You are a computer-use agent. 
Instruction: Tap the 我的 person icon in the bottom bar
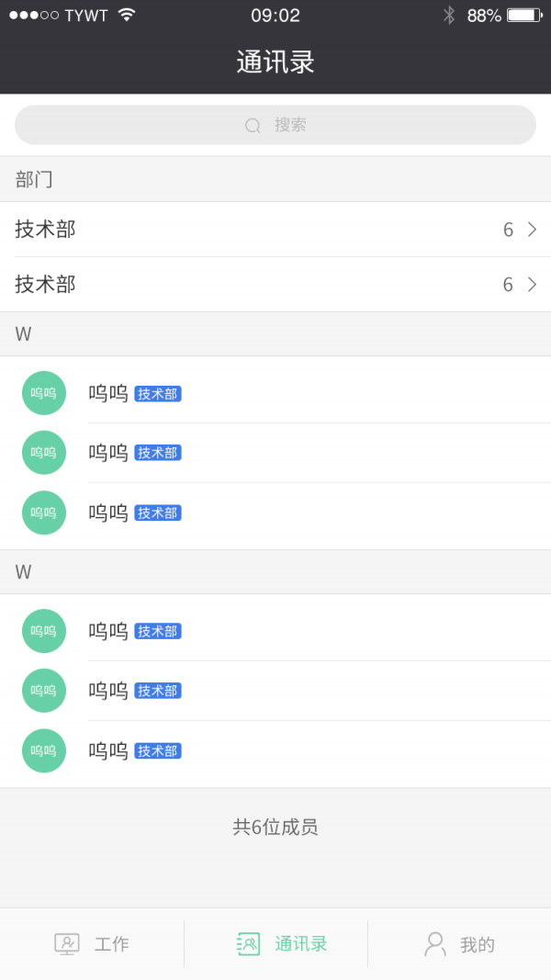click(435, 944)
